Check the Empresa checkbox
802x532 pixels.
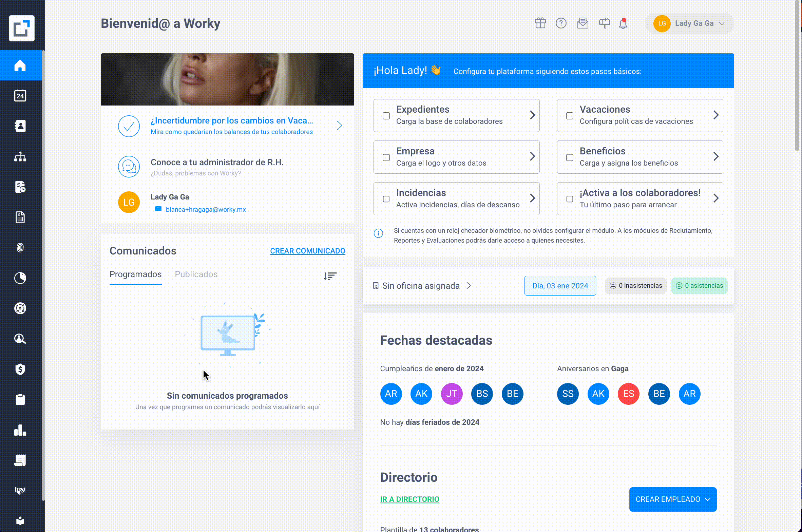click(x=386, y=157)
